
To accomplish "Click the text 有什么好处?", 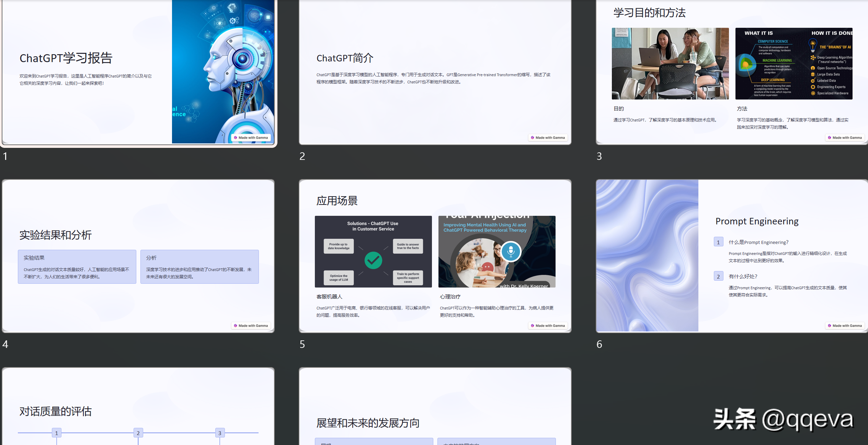I will (743, 277).
